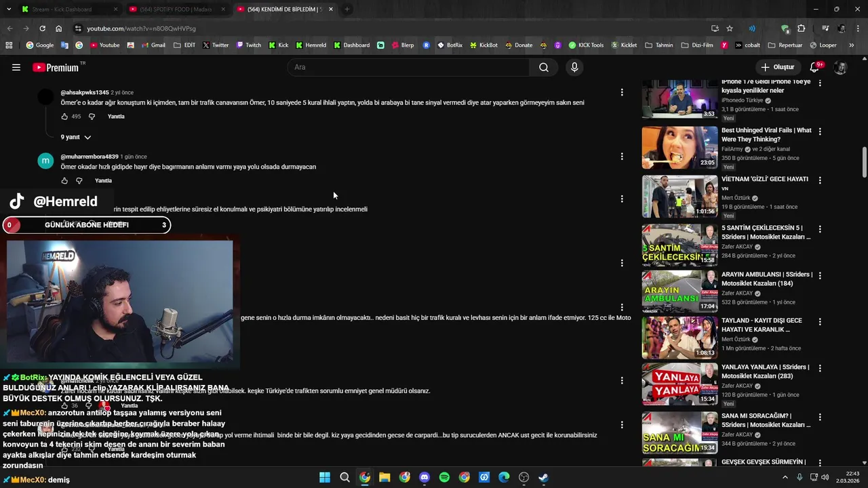Image resolution: width=868 pixels, height=488 pixels.
Task: Click the Oluştur create button
Action: [x=777, y=67]
